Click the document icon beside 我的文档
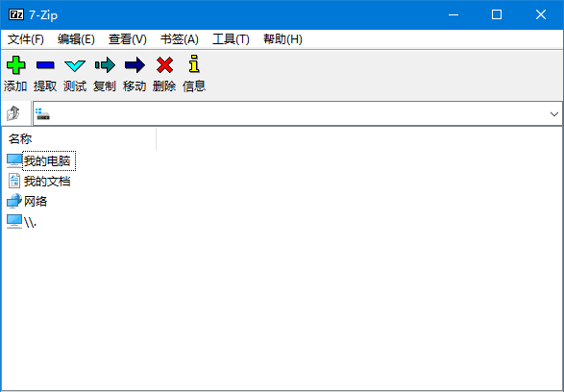Viewport: 564px width, 392px height. (x=14, y=181)
